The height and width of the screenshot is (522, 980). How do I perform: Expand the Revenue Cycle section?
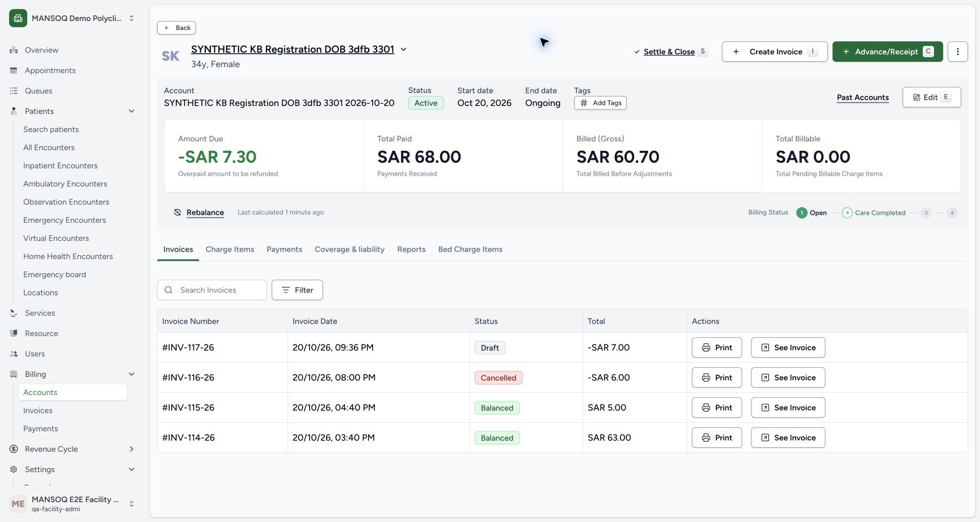[132, 449]
